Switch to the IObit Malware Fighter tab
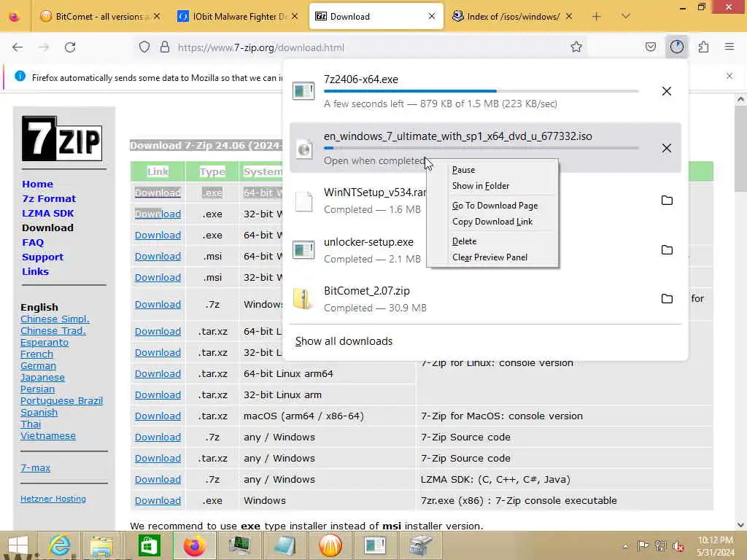Image resolution: width=747 pixels, height=560 pixels. click(238, 16)
